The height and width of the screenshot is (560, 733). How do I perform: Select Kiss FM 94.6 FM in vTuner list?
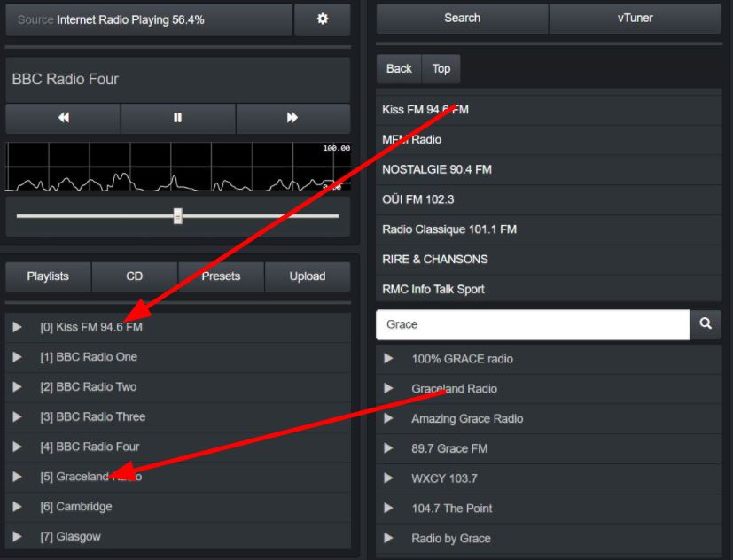point(549,110)
